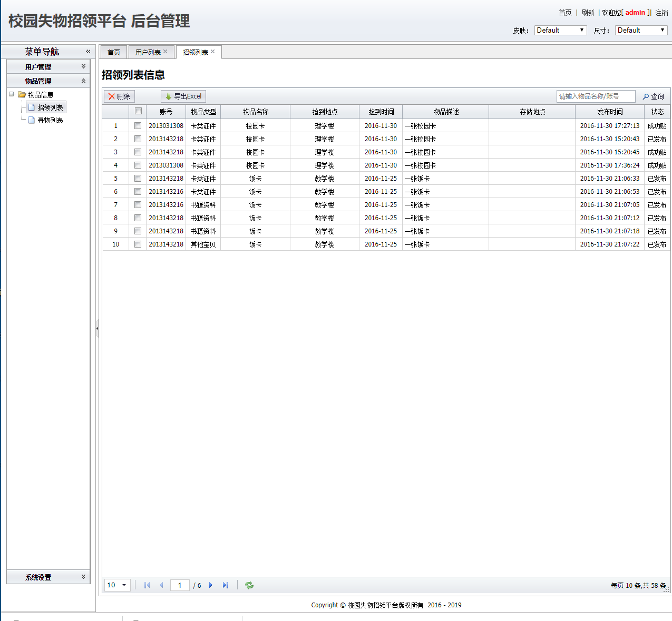Image resolution: width=672 pixels, height=621 pixels.
Task: Jump to the last page
Action: (x=226, y=585)
